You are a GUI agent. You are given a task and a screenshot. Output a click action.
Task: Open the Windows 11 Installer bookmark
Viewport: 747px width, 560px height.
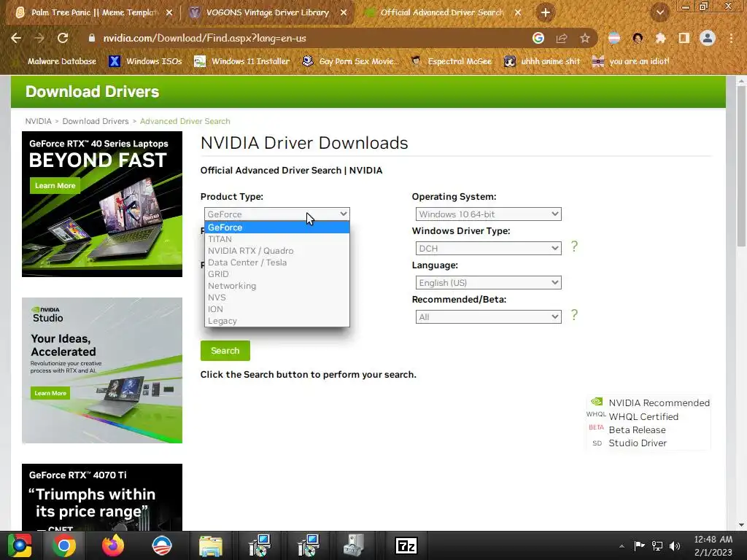click(x=242, y=61)
